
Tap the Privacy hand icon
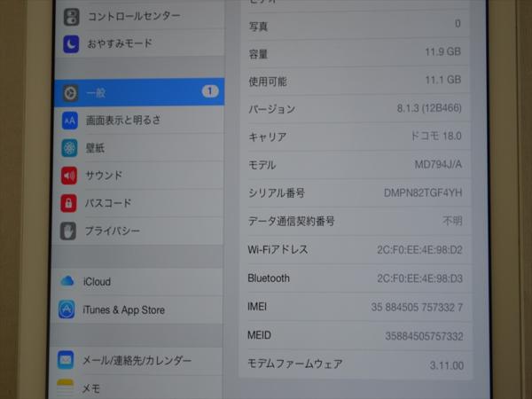[x=68, y=231]
